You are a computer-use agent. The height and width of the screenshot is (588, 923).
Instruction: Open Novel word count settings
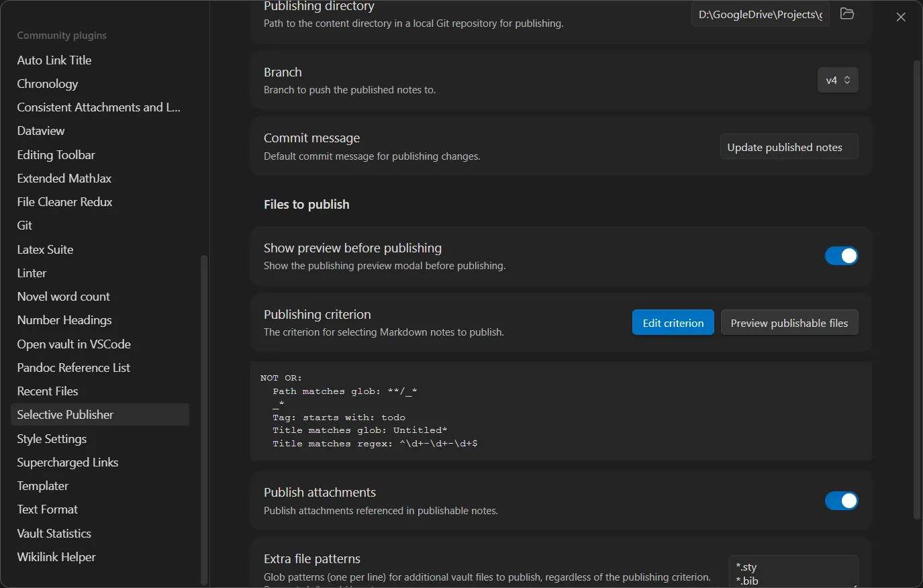click(x=100, y=297)
